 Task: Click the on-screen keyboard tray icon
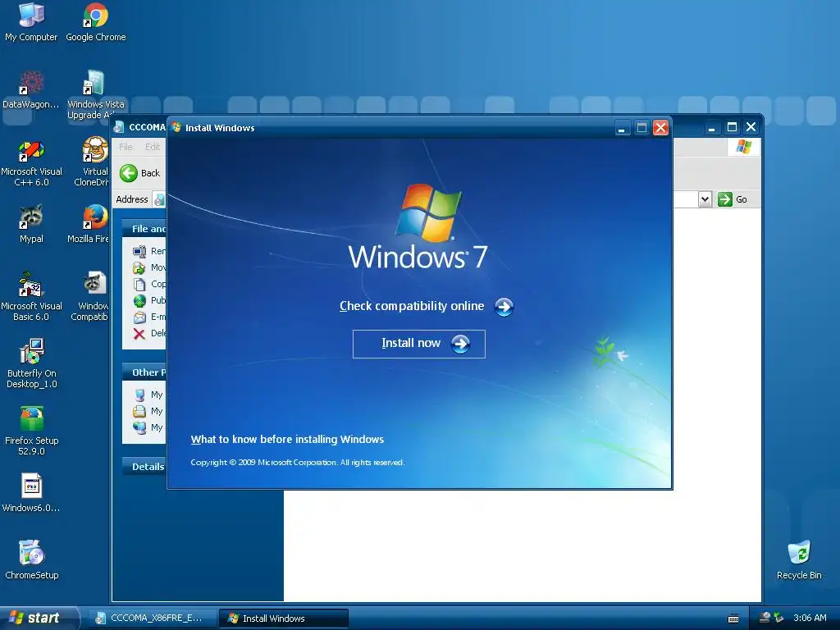point(733,619)
